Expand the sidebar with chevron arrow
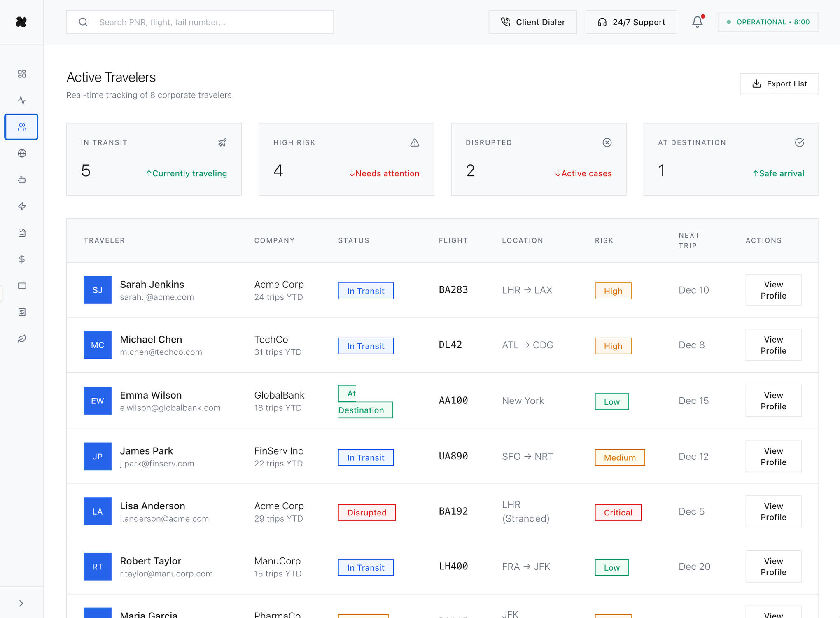The height and width of the screenshot is (618, 840). click(x=21, y=603)
